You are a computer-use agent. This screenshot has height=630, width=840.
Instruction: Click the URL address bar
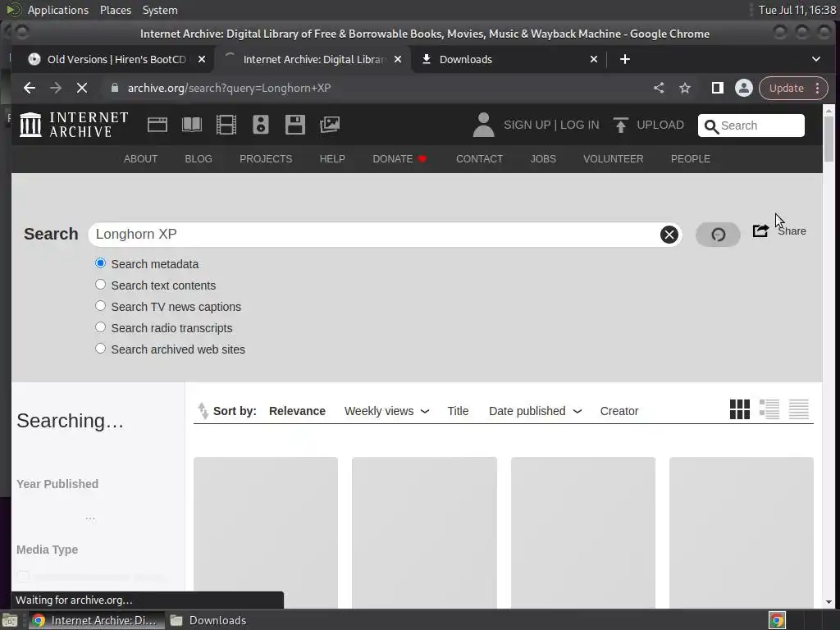pos(375,88)
